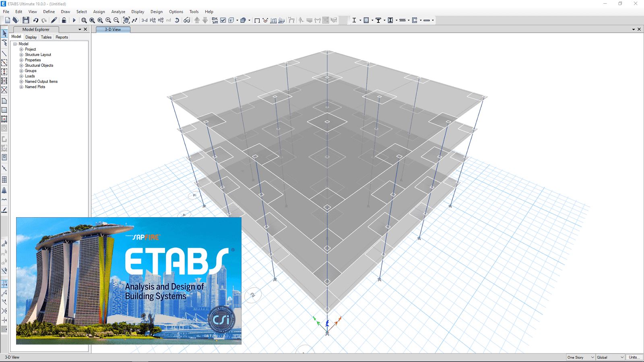Screen dimensions: 644x362
Task: Click the Rotate 3D View icon
Action: [177, 19]
